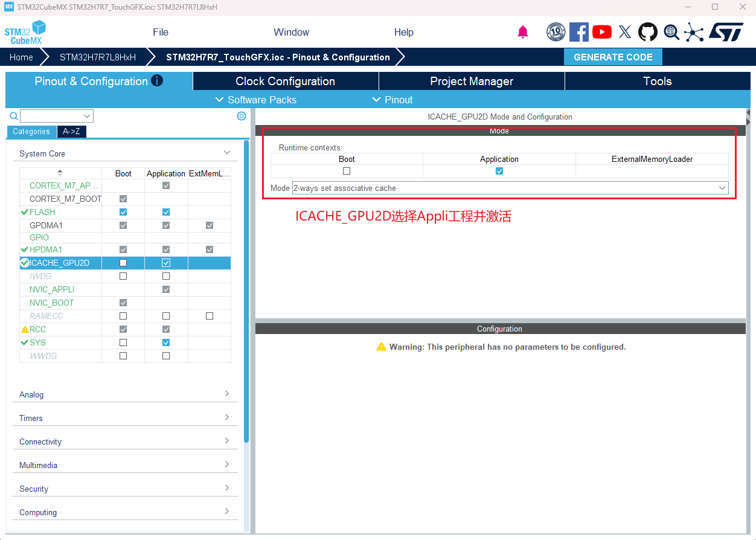Open the Window menu
756x540 pixels.
point(291,32)
